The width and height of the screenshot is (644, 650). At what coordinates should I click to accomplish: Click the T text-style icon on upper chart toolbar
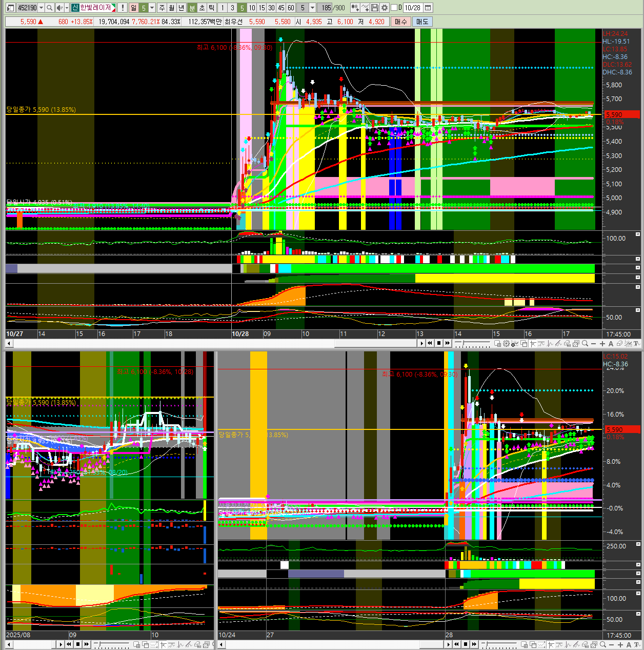[x=636, y=344]
